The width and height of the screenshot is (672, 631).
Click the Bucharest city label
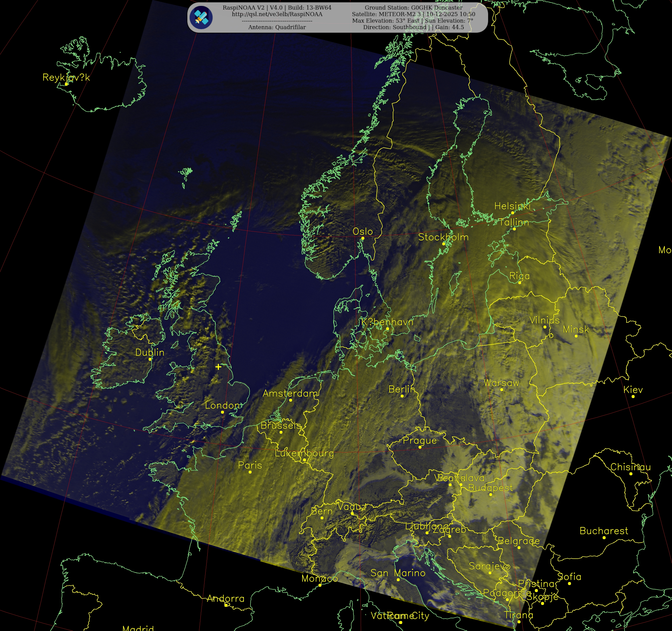(604, 531)
